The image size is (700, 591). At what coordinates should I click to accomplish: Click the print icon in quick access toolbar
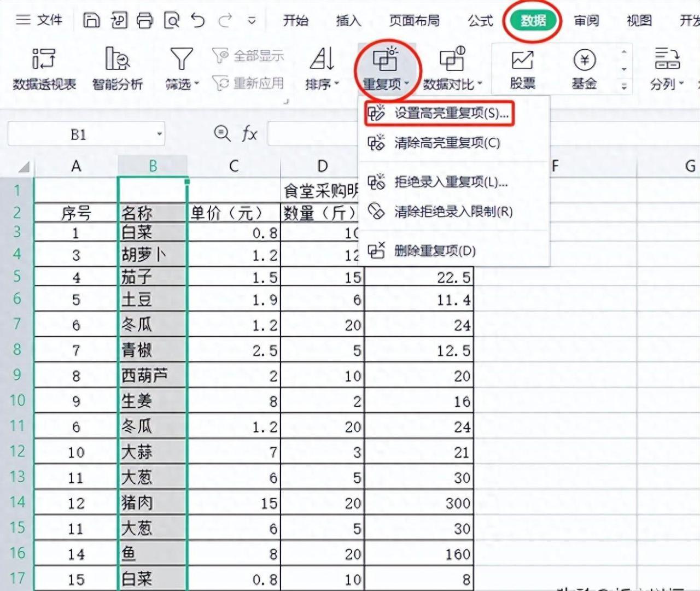click(x=144, y=20)
